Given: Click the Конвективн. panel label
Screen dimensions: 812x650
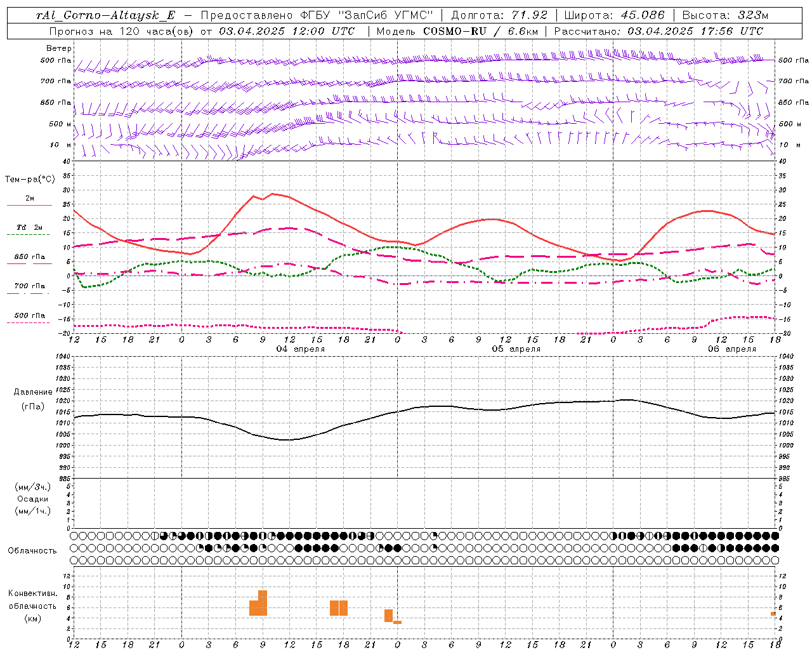Looking at the screenshot, I should pyautogui.click(x=33, y=594).
